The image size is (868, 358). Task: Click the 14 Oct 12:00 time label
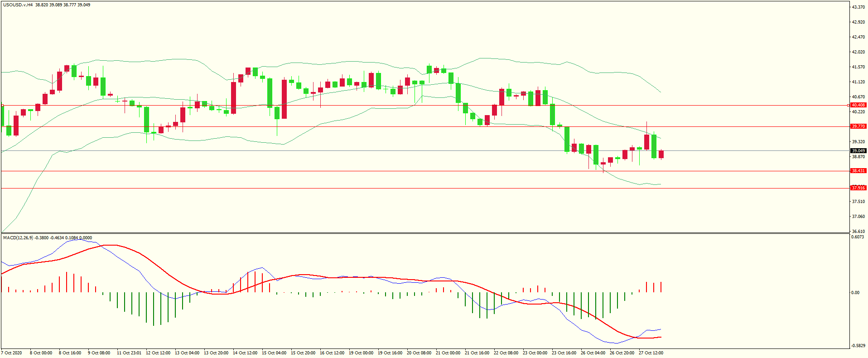pyautogui.click(x=245, y=353)
